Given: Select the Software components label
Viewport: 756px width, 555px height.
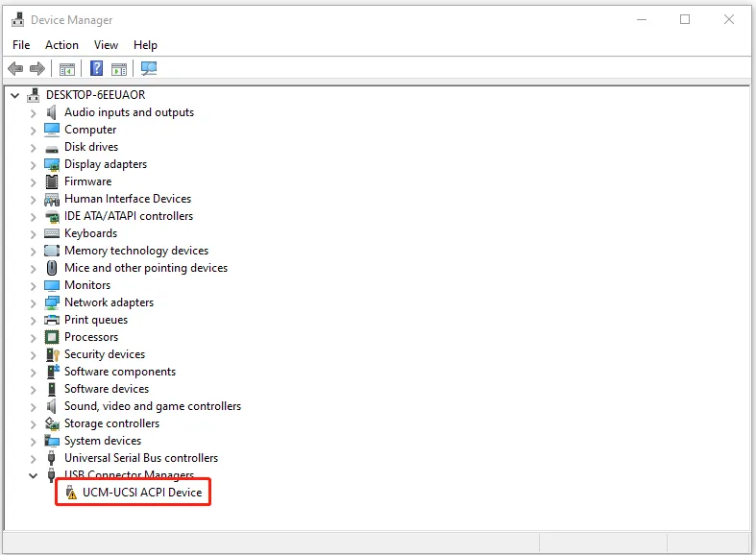Looking at the screenshot, I should [x=120, y=372].
